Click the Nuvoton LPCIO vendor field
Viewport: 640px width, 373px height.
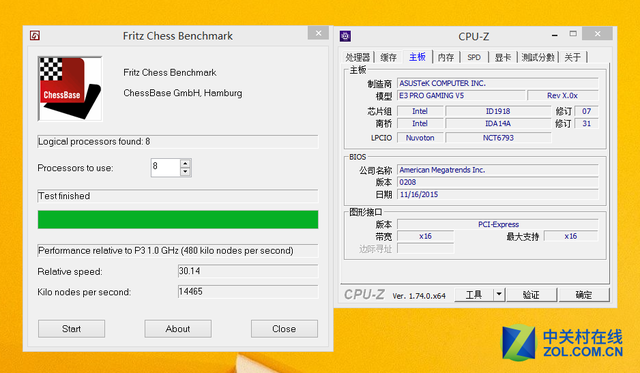(x=420, y=138)
